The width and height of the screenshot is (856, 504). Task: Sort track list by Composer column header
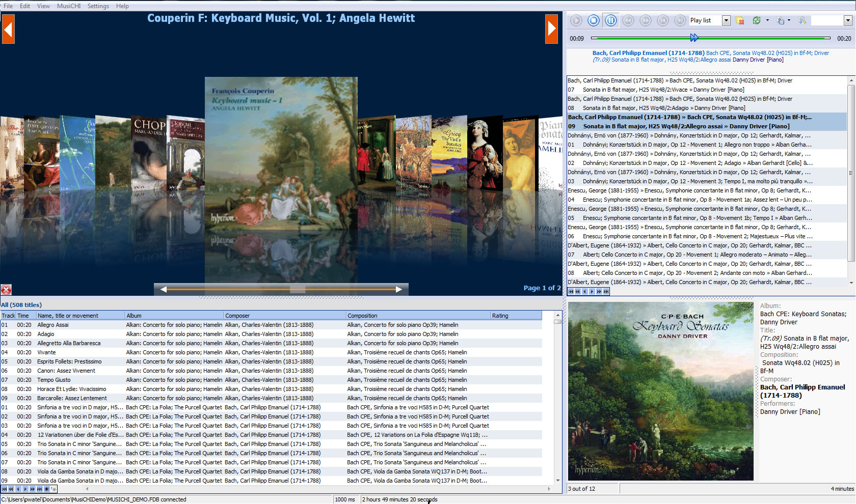[284, 316]
